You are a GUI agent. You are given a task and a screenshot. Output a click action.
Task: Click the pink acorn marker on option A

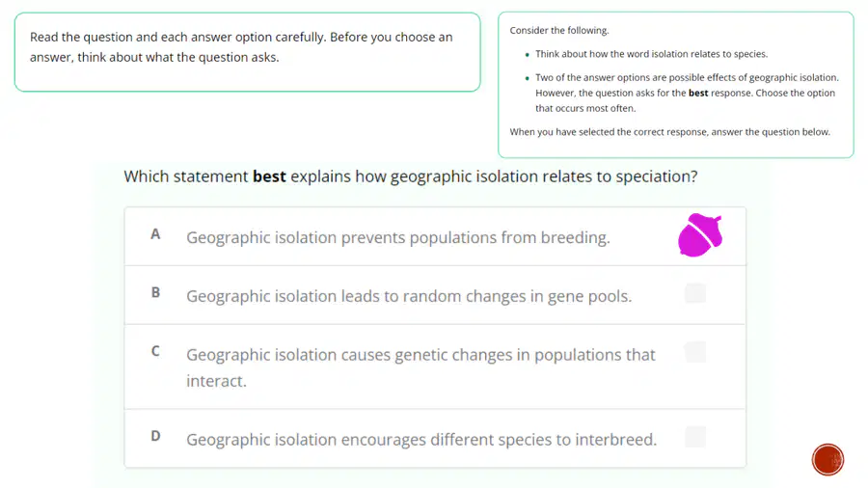point(700,235)
